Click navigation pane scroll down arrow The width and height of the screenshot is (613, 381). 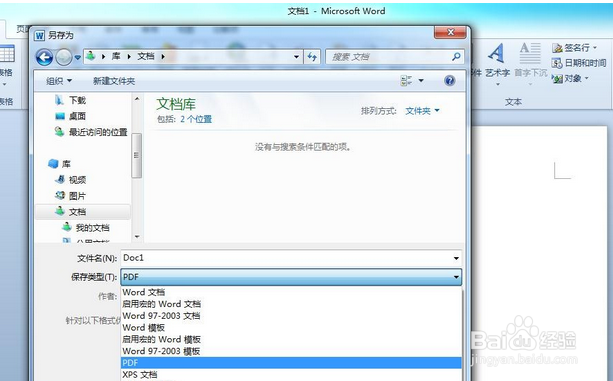(137, 236)
